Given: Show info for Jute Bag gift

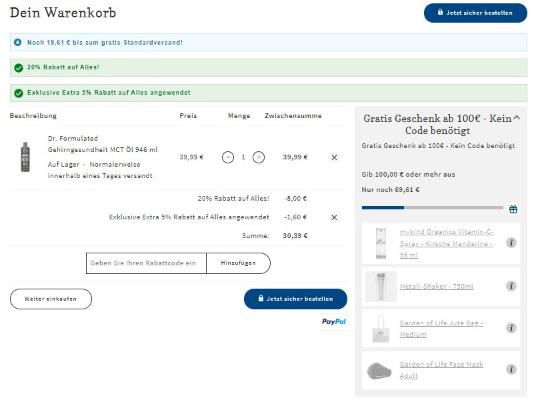Looking at the screenshot, I should pos(511,328).
